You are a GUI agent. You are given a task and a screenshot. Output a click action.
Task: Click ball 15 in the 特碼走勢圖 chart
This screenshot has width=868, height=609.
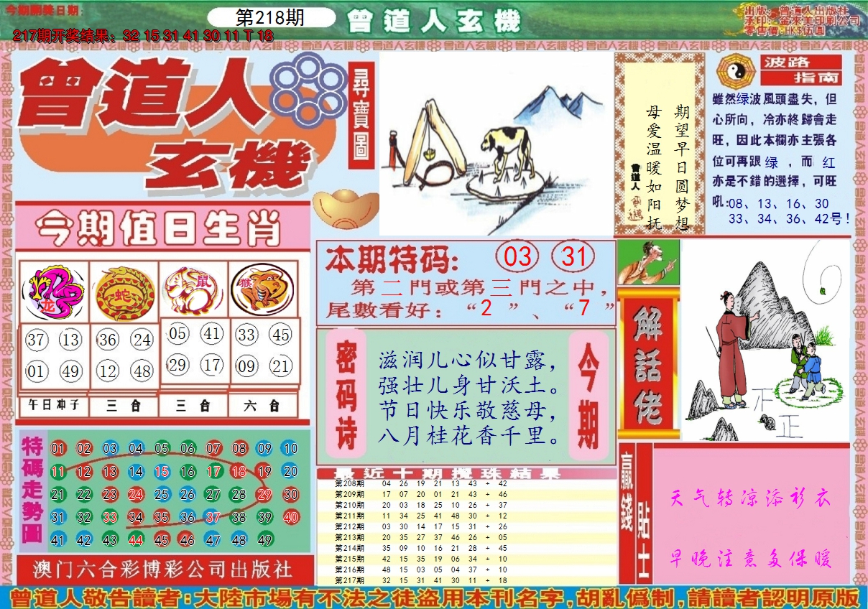162,472
